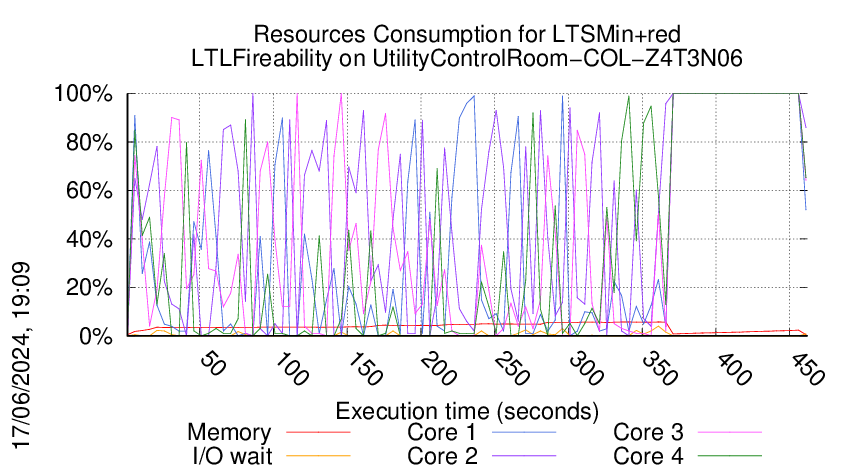The image size is (850, 475).
Task: Click the 'Execution time (seconds)' axis title
Action: [x=467, y=411]
